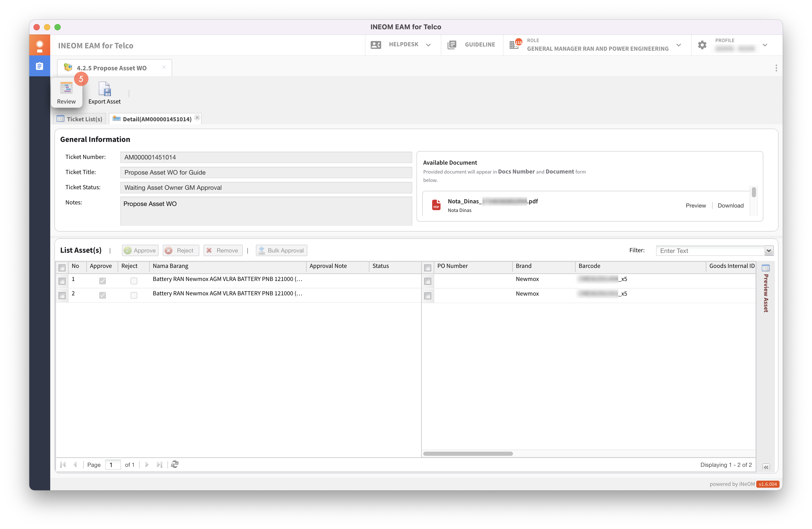Open the Profile gear icon
The height and width of the screenshot is (529, 812).
point(702,45)
